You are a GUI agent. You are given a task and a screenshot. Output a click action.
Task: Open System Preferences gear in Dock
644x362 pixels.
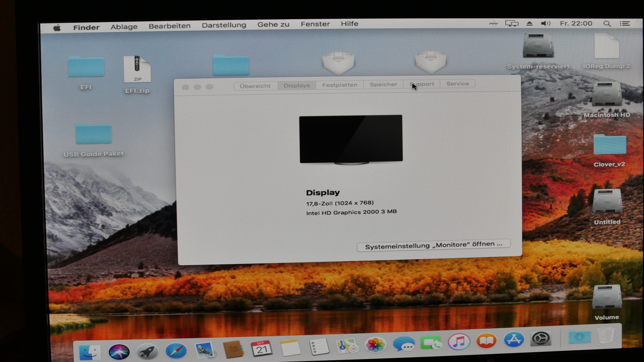point(540,339)
